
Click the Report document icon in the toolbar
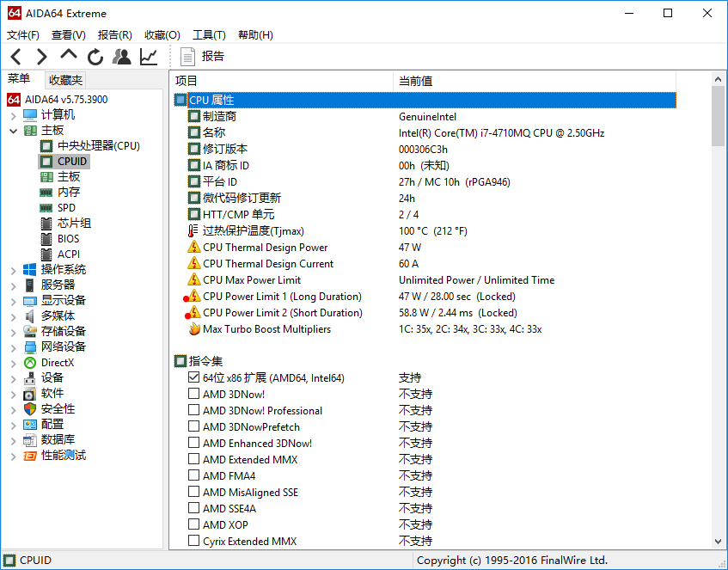click(187, 57)
